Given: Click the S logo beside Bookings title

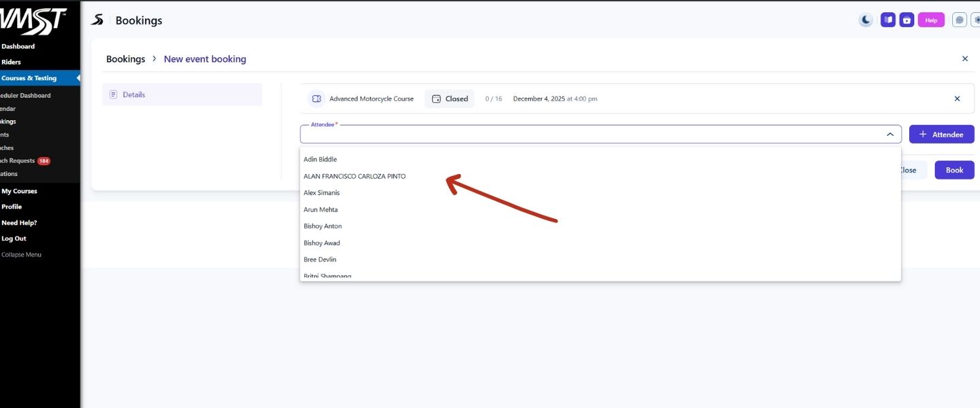Looking at the screenshot, I should [x=97, y=20].
